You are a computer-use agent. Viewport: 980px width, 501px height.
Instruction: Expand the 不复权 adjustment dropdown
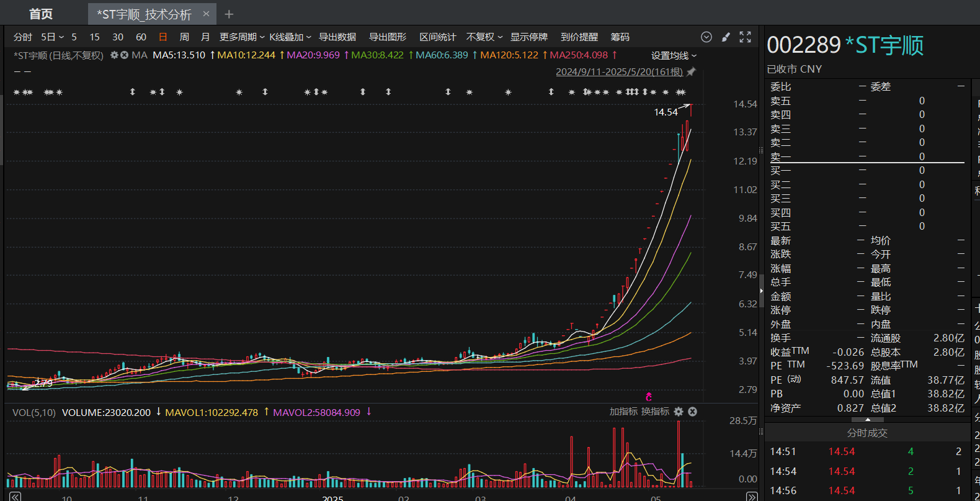(x=484, y=37)
